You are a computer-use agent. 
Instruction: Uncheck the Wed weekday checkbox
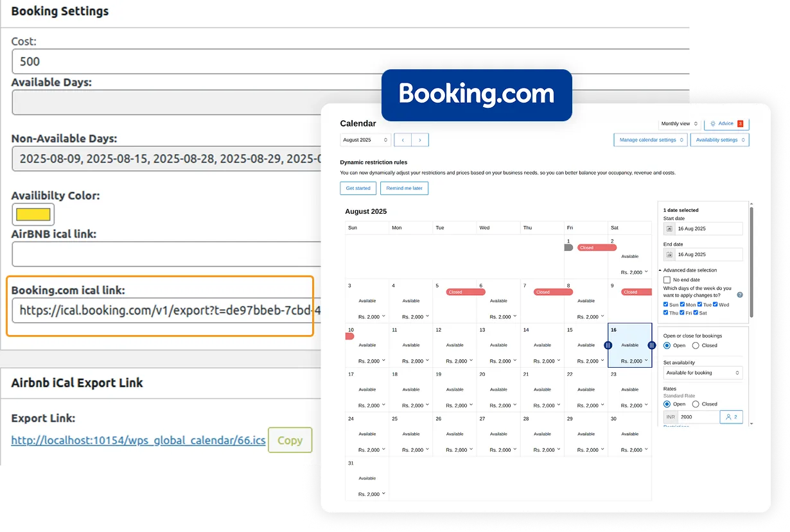click(715, 304)
